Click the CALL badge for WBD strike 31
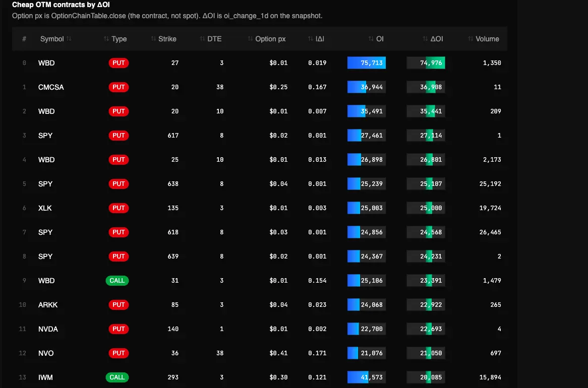588x388 pixels. click(x=117, y=280)
